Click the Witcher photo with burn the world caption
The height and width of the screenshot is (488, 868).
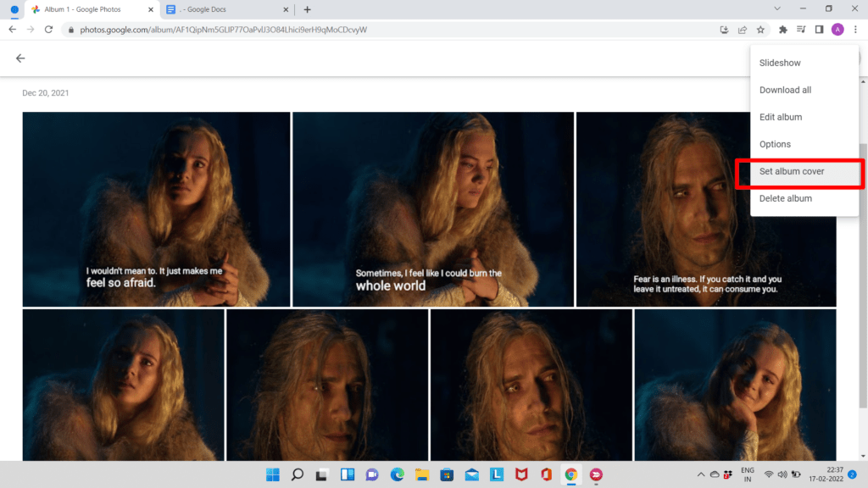coord(433,208)
